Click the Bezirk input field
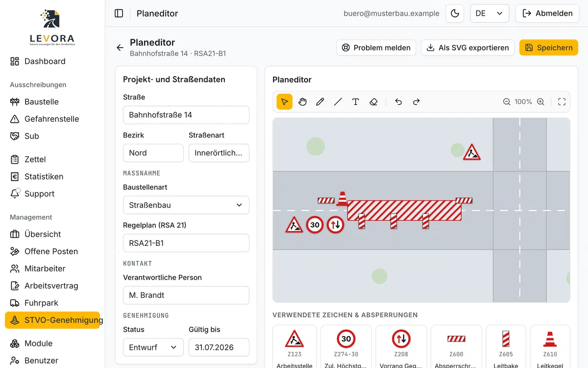The image size is (588, 368). [x=153, y=153]
